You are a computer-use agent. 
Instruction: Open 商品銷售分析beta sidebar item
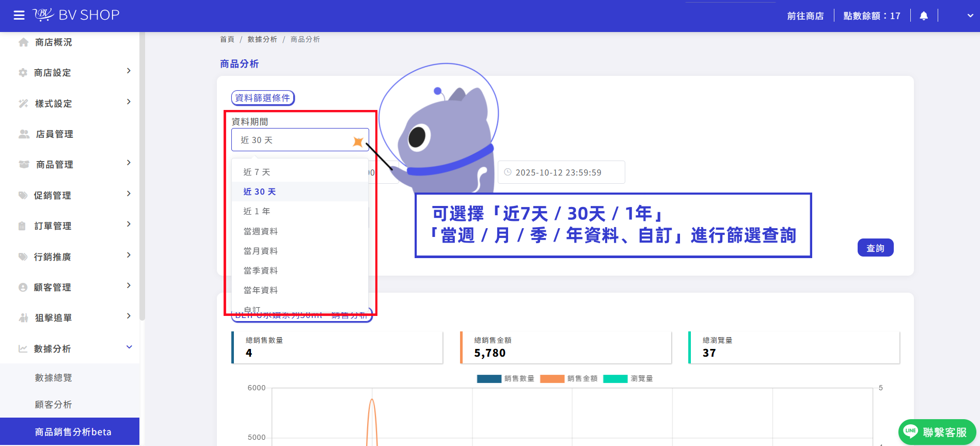pos(70,432)
